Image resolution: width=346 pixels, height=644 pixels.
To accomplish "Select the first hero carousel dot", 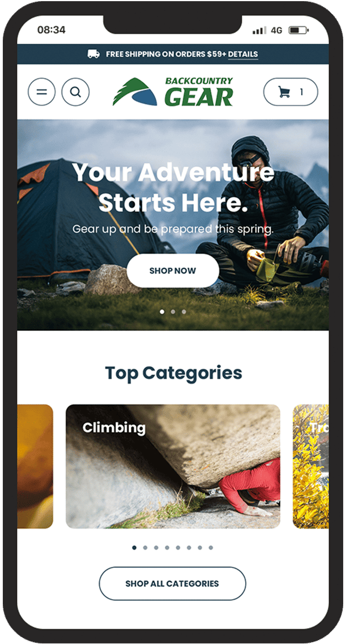I will click(x=162, y=312).
